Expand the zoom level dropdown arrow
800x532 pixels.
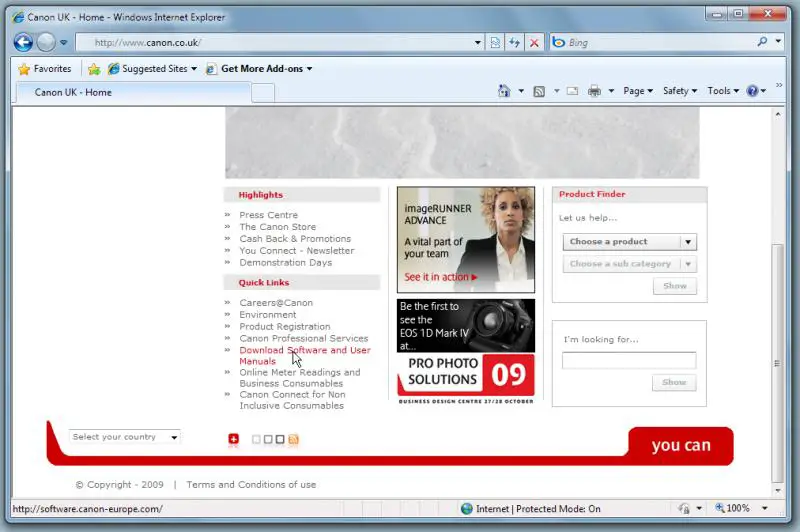coord(765,509)
